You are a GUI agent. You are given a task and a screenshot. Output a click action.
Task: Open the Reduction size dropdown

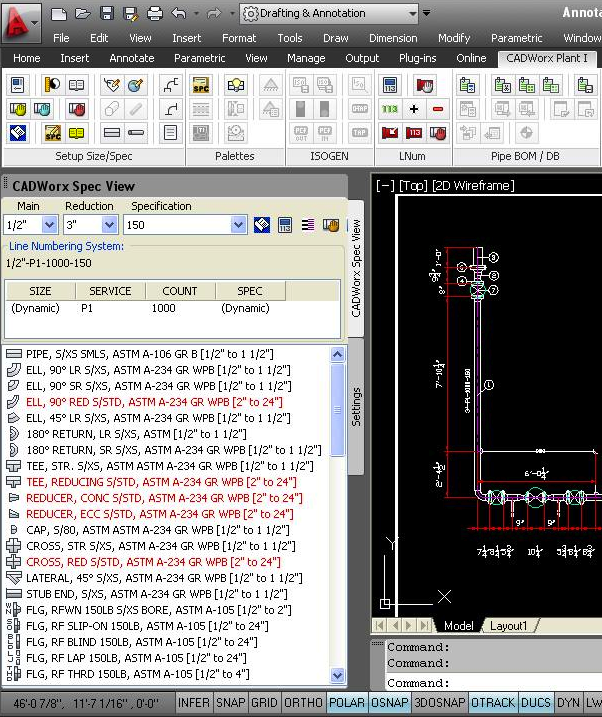[x=109, y=225]
